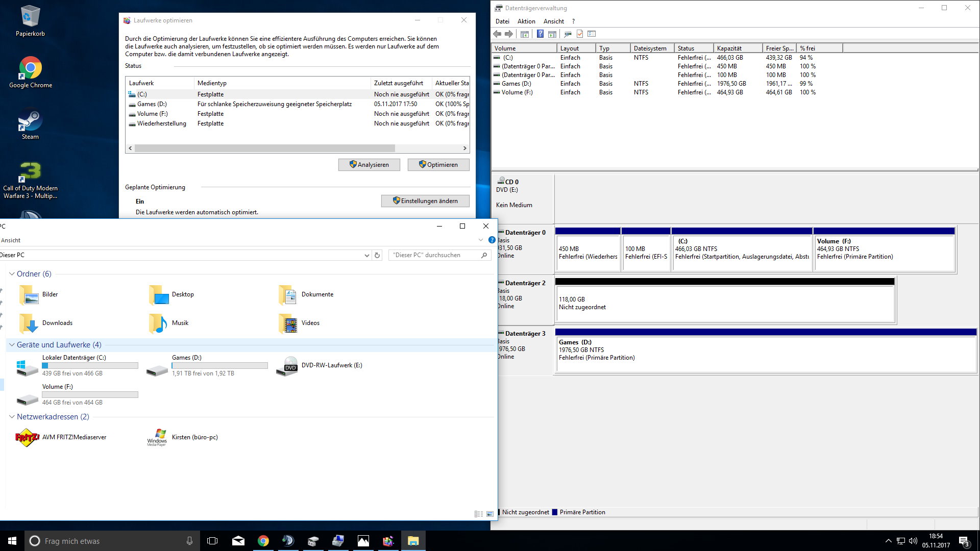Click the rescan disks toolbar icon
The width and height of the screenshot is (980, 551).
click(x=567, y=34)
